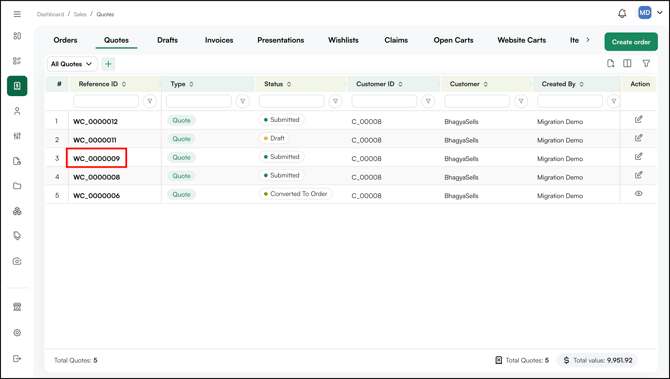Viewport: 670px width, 379px height.
Task: Switch to the Open Carts tab
Action: pyautogui.click(x=453, y=40)
